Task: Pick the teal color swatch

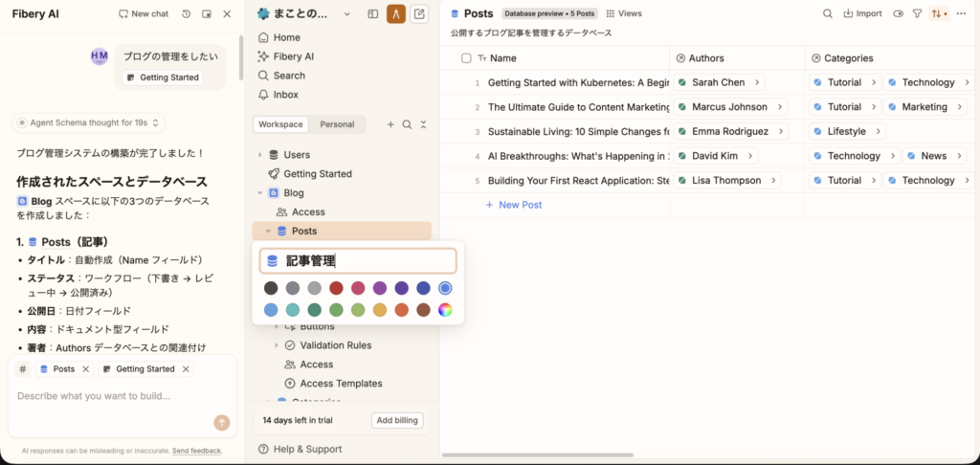Action: click(x=293, y=310)
